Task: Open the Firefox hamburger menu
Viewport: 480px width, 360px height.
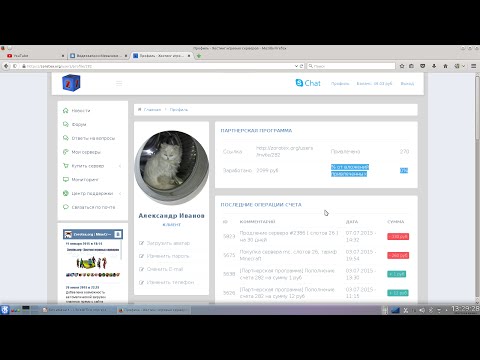Action: coord(473,66)
